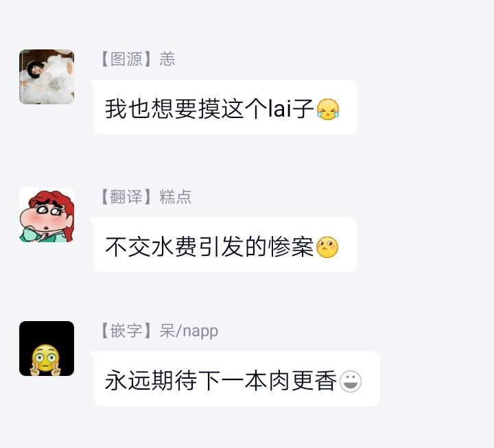Open Shin-chan avatar of user 糕点
This screenshot has height=448, width=494.
click(47, 215)
